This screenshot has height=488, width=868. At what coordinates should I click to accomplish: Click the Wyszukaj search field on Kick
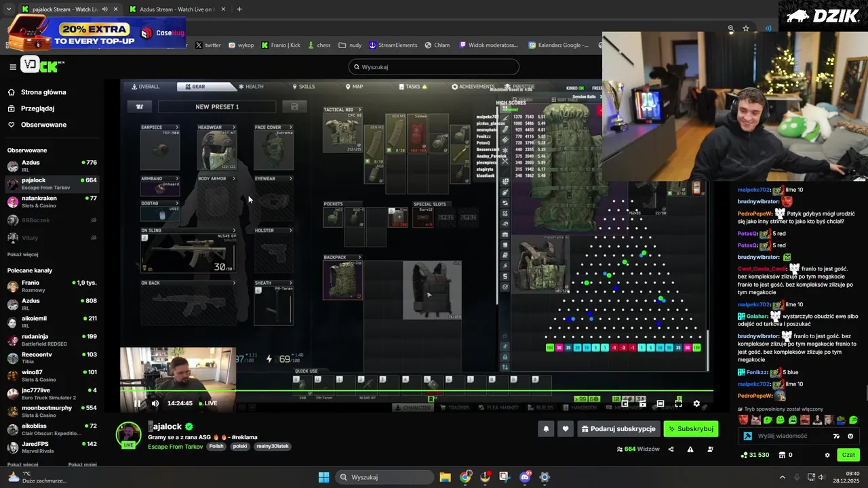coord(434,67)
